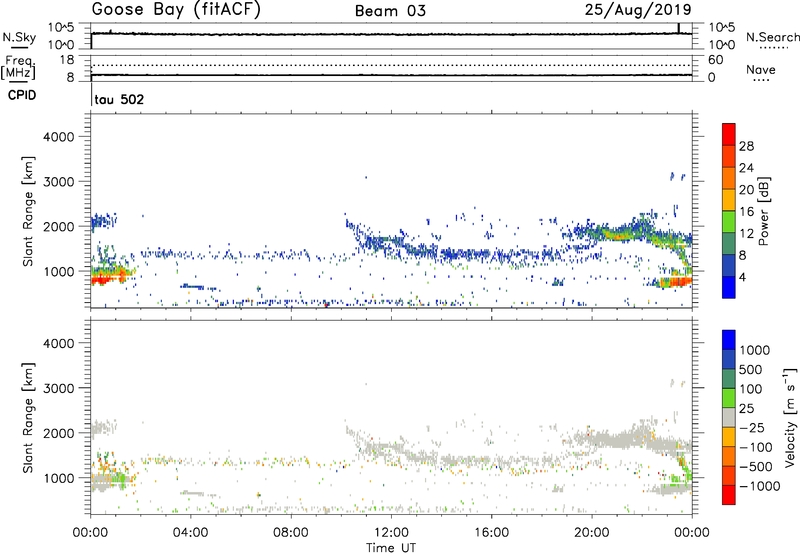Click 4000 km tick in power panel
The width and height of the screenshot is (800, 554).
[59, 137]
